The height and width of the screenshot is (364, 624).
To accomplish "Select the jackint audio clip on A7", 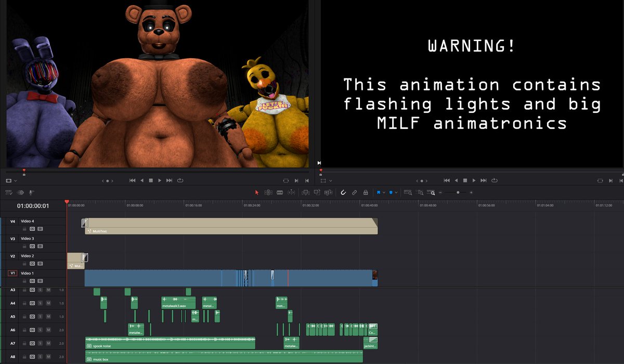I will pos(370,343).
